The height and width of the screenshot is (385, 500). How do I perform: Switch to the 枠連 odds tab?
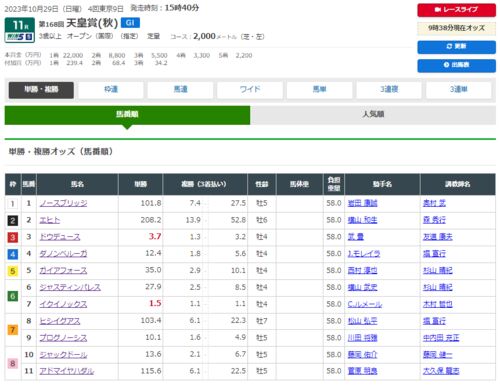(111, 90)
